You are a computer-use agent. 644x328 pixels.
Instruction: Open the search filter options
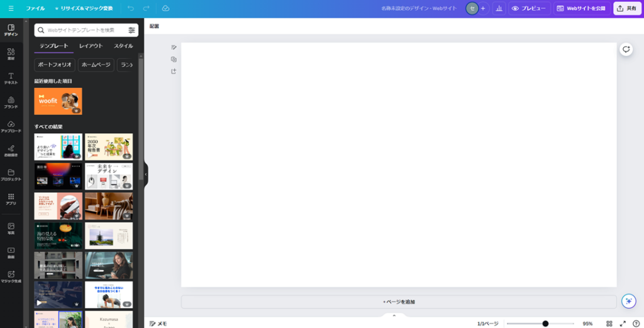click(131, 30)
